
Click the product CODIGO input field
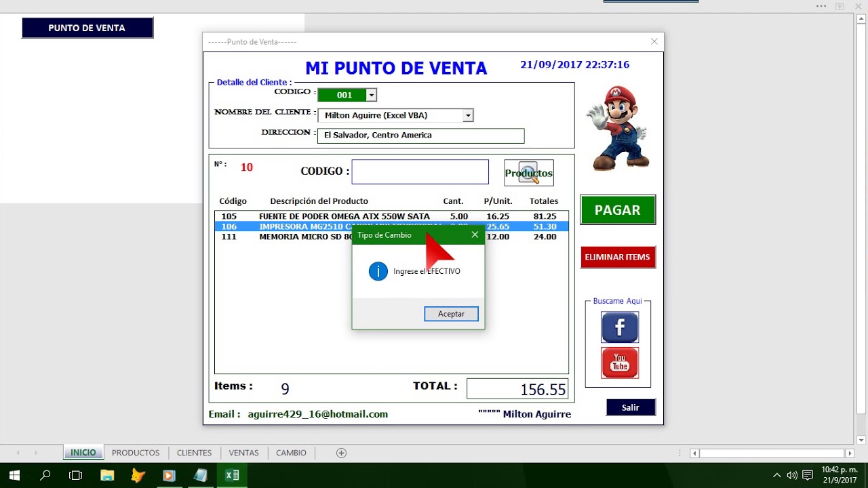click(x=420, y=172)
